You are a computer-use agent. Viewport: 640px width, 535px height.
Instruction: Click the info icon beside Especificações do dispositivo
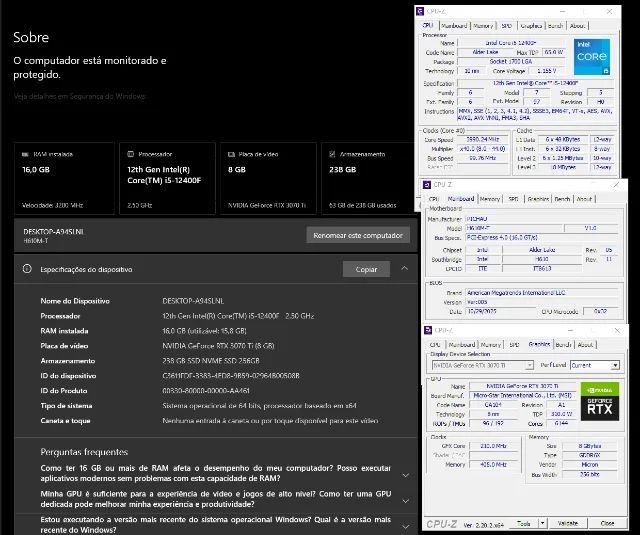pos(27,269)
